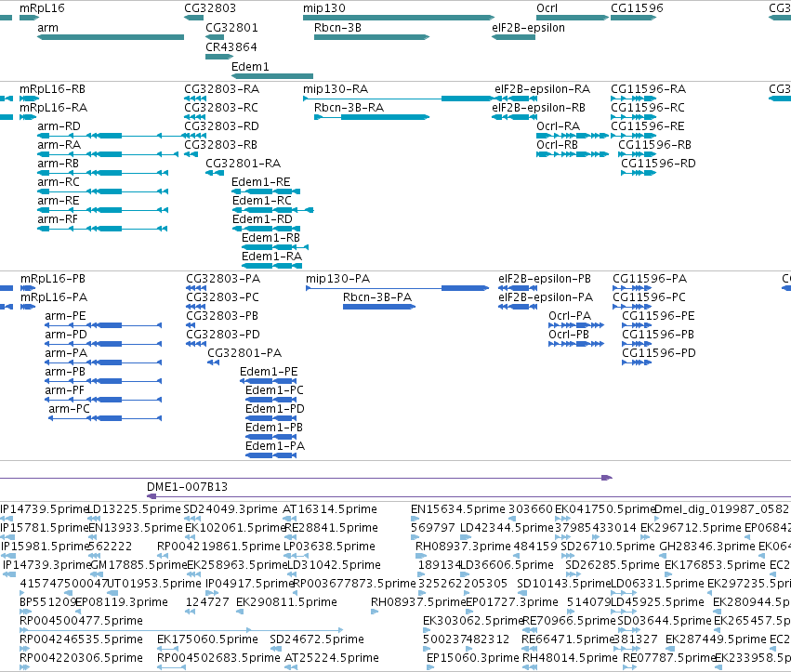Select transcript Edem1-RE

265,191
